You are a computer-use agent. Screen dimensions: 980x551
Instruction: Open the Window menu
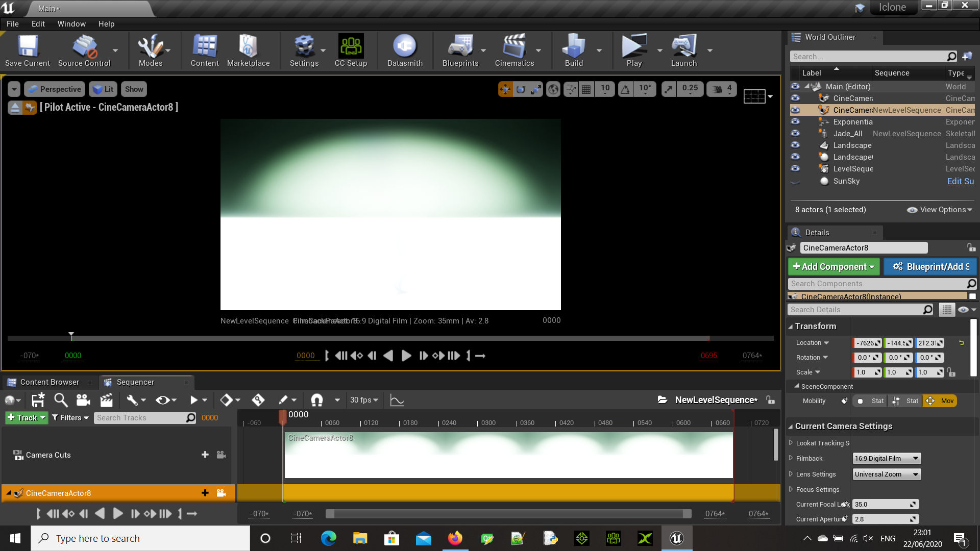(x=71, y=24)
